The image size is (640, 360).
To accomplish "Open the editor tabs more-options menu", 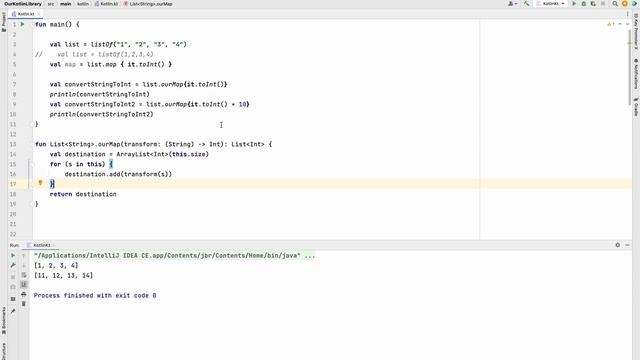I will tap(627, 14).
